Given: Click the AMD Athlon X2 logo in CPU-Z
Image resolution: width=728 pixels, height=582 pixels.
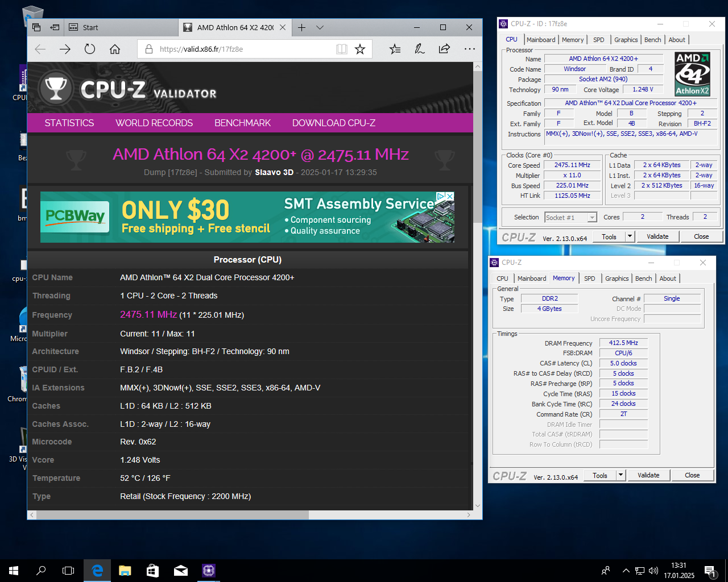Looking at the screenshot, I should (x=692, y=74).
